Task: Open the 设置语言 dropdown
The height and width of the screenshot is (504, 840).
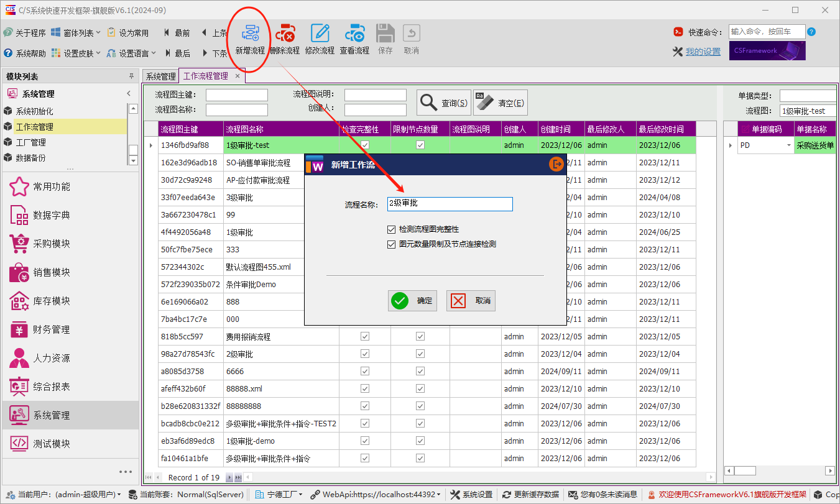Action: [x=131, y=53]
